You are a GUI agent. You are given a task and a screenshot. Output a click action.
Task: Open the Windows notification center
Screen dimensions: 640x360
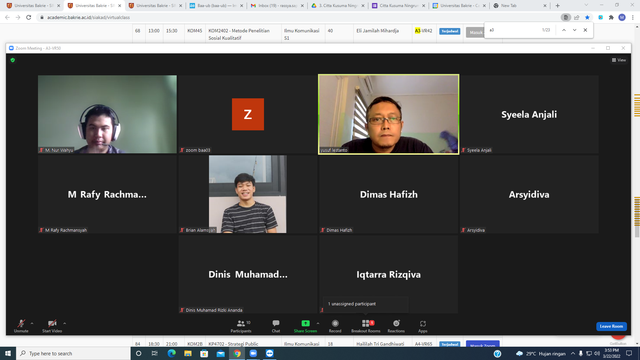[x=629, y=353]
